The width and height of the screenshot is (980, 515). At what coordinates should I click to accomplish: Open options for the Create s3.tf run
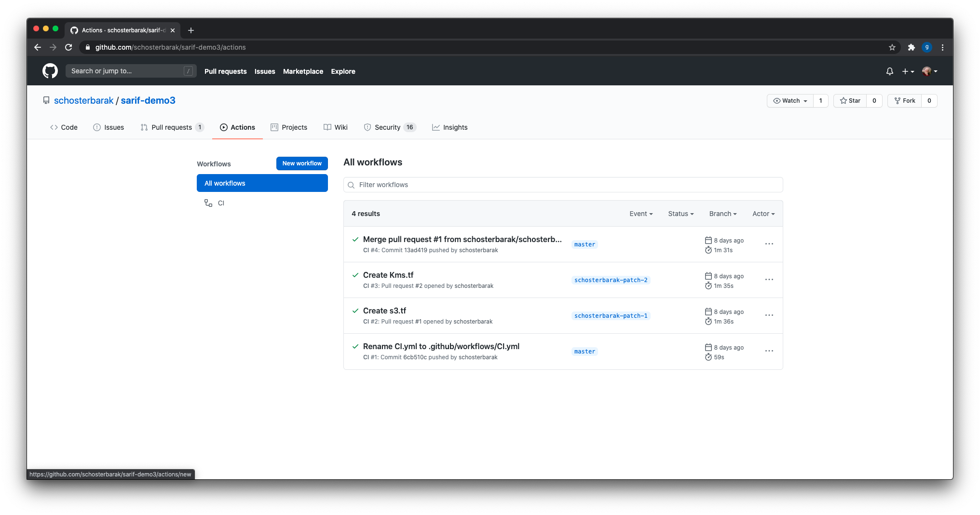(x=769, y=315)
